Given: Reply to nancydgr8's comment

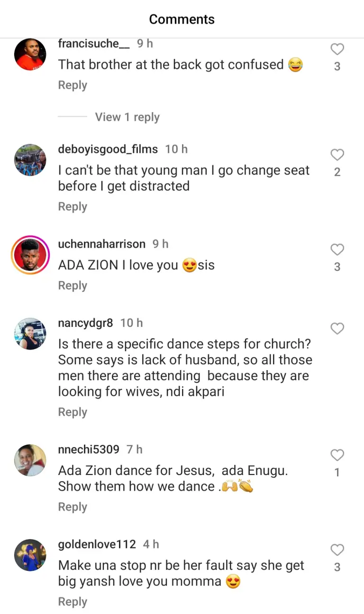Looking at the screenshot, I should coord(73,412).
